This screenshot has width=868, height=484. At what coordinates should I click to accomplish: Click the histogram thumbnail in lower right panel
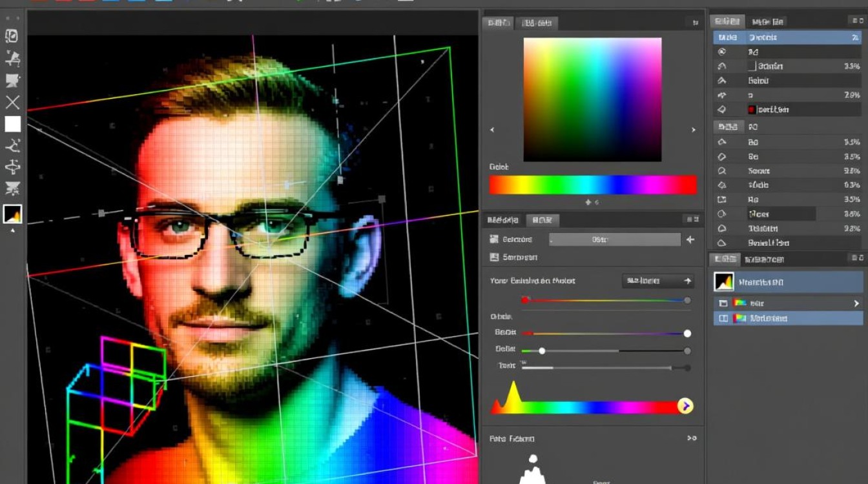pyautogui.click(x=724, y=282)
